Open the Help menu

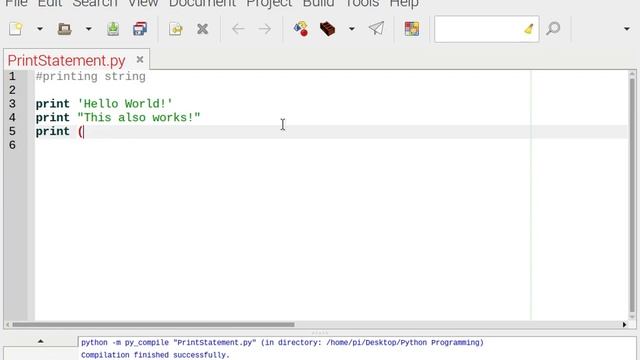coord(404,3)
